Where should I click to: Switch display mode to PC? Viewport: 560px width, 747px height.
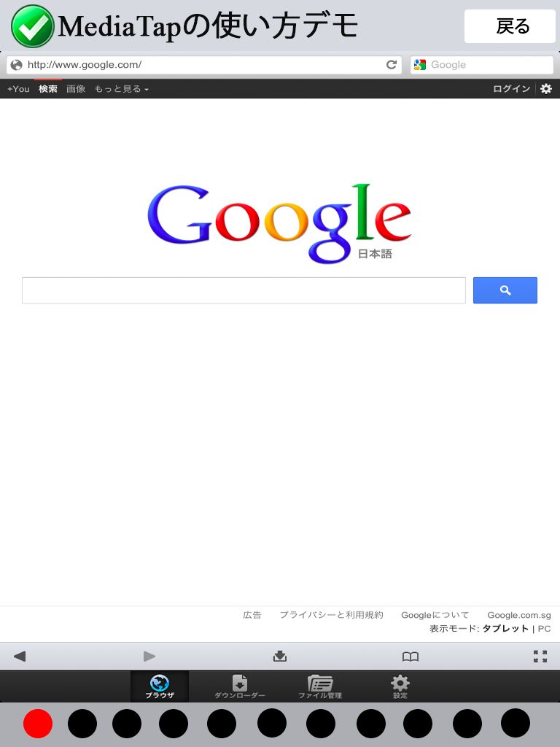click(x=544, y=629)
